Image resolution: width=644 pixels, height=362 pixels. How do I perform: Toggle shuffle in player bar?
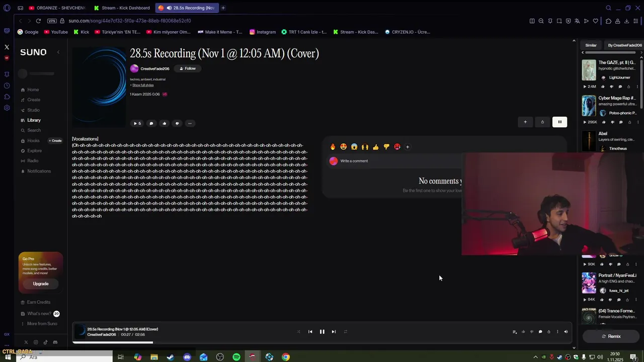click(x=298, y=332)
